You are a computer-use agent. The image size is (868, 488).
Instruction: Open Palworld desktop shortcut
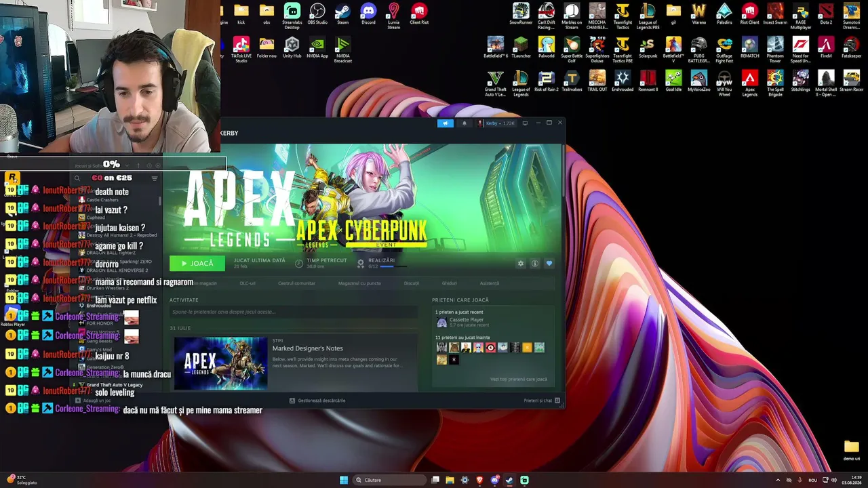tap(547, 48)
